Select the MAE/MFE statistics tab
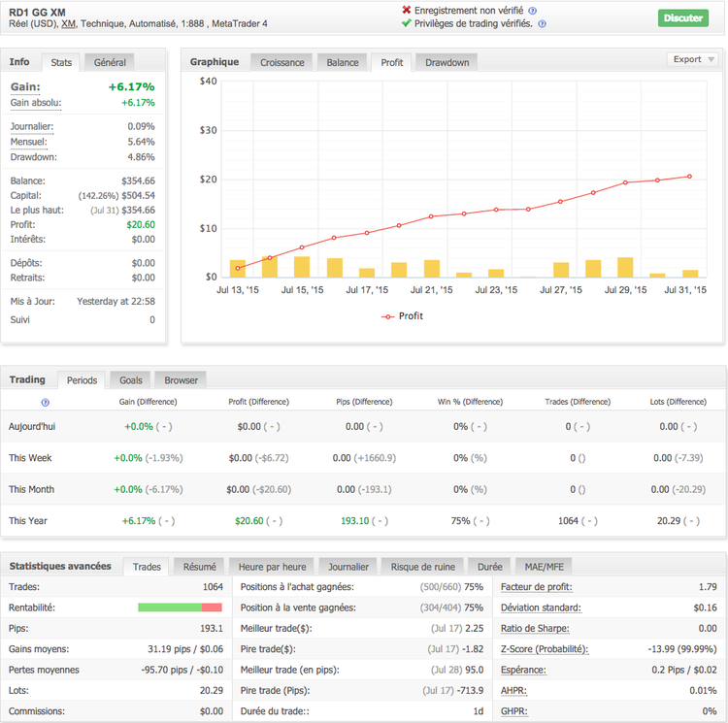Image resolution: width=728 pixels, height=723 pixels. coord(543,567)
